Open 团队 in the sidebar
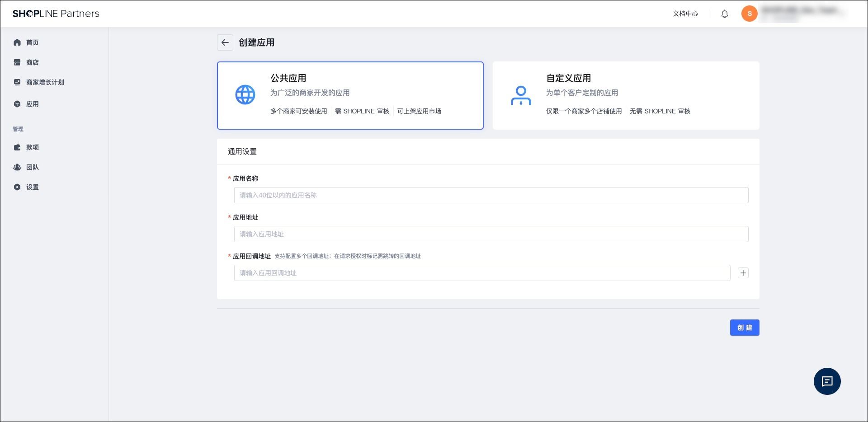Image resolution: width=868 pixels, height=422 pixels. (x=32, y=167)
